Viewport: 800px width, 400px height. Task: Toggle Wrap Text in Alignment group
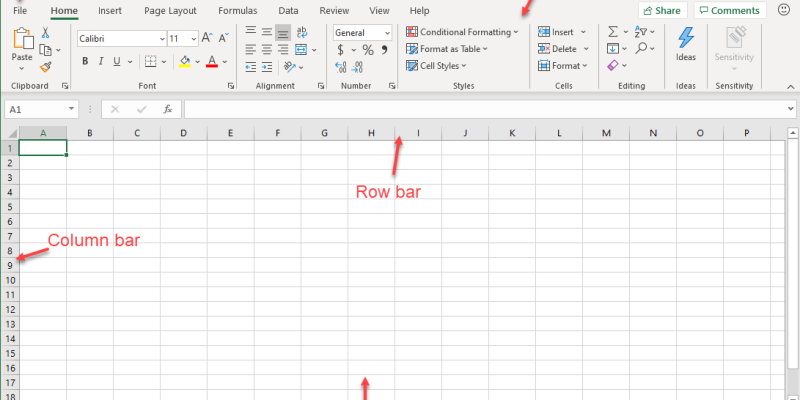301,32
